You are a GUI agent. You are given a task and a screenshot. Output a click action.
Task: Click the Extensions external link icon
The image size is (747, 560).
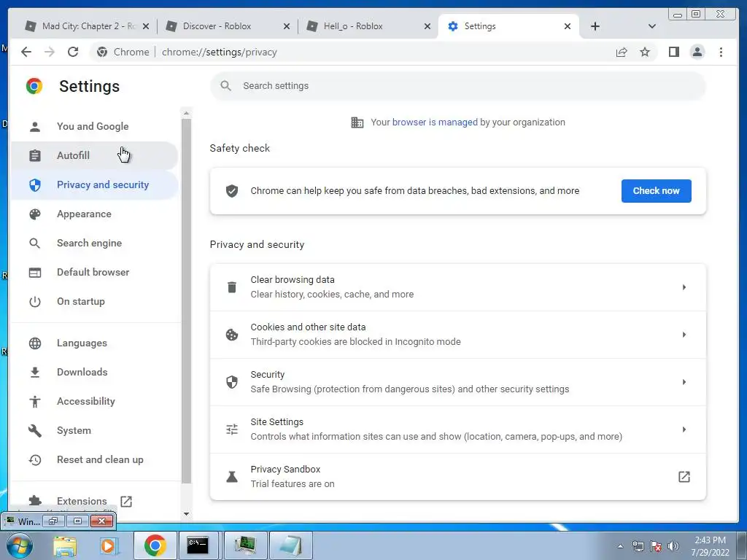click(x=126, y=501)
